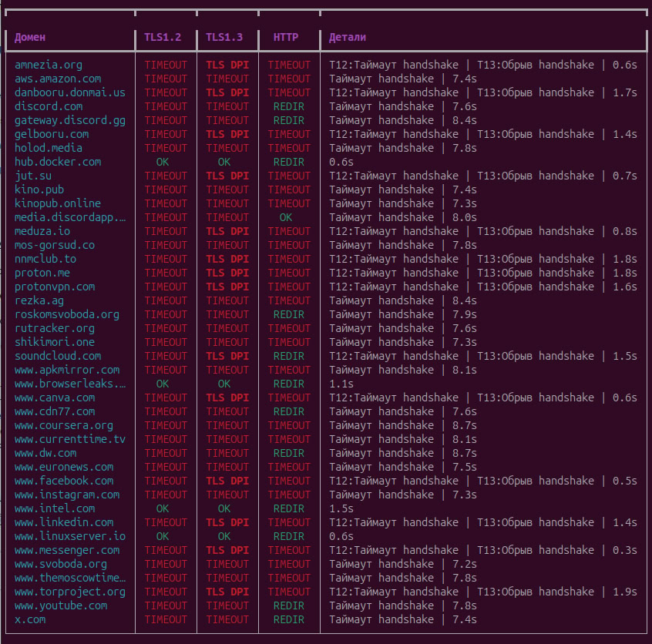Screen dimensions: 652x644
Task: Select details text in www.messenger.com row
Action: (x=482, y=550)
